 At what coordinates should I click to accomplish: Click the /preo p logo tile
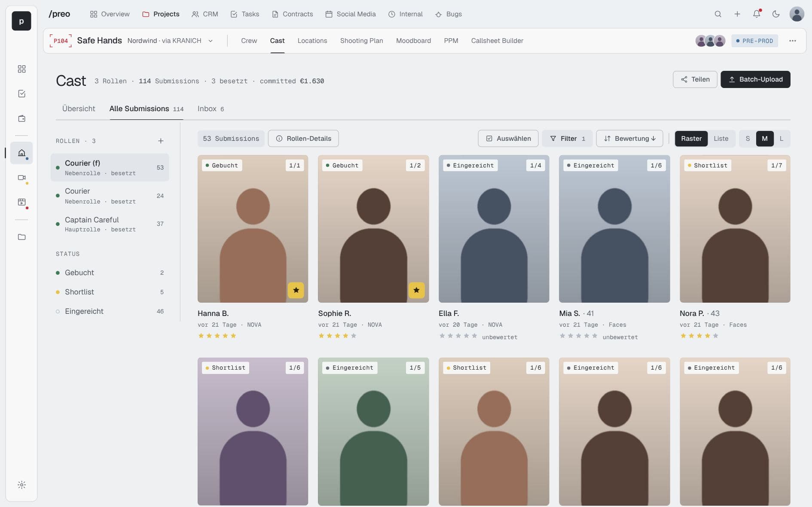tap(21, 21)
